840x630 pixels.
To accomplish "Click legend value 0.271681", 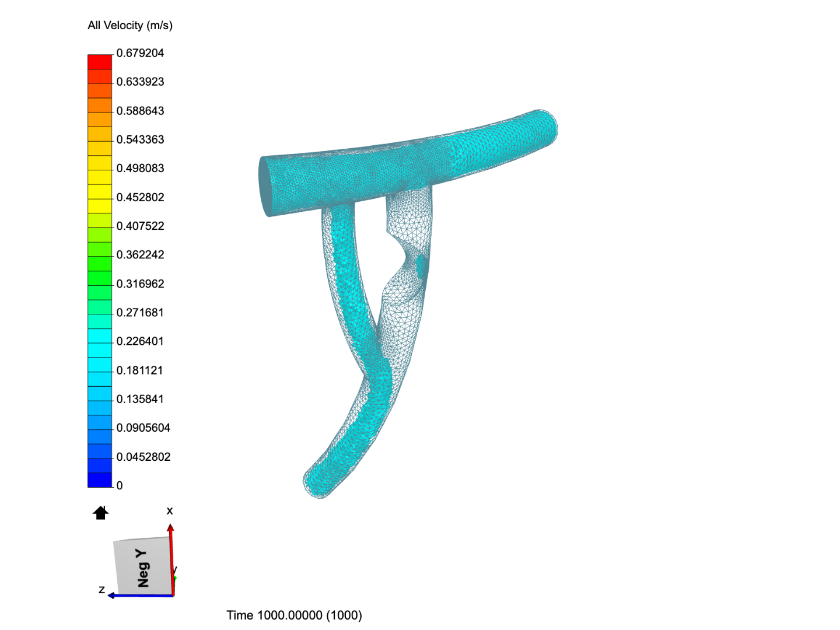I will coord(140,312).
